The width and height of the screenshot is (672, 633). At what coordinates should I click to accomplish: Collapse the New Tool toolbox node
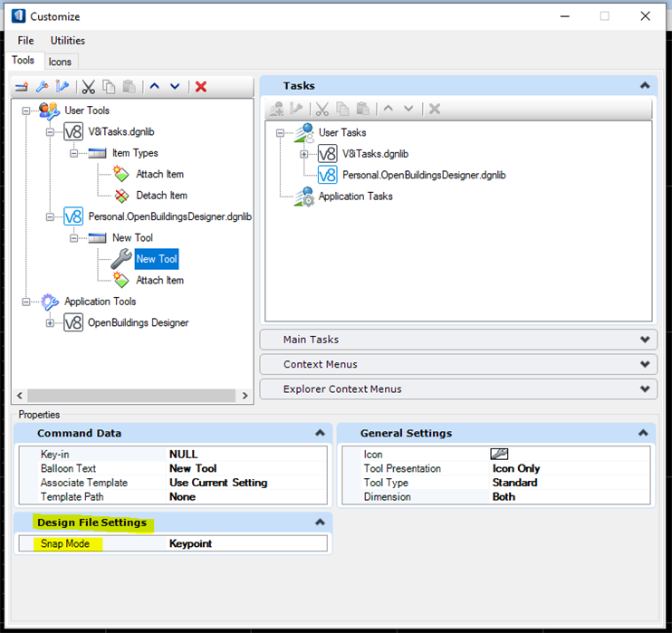[x=74, y=238]
